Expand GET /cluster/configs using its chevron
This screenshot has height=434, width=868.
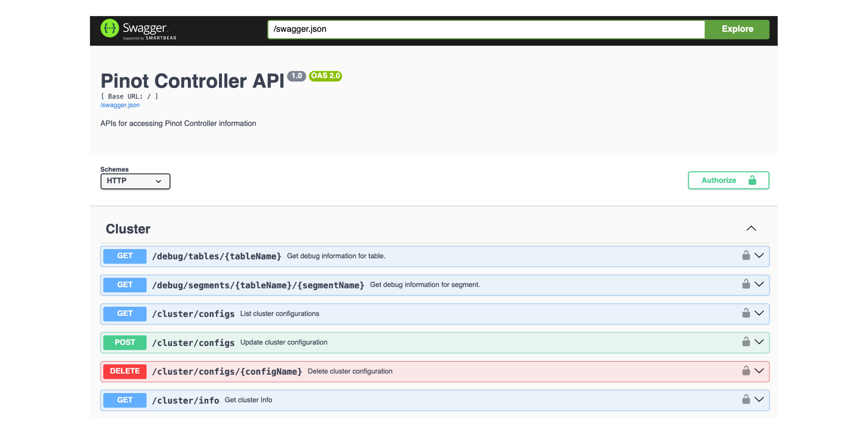(x=759, y=313)
